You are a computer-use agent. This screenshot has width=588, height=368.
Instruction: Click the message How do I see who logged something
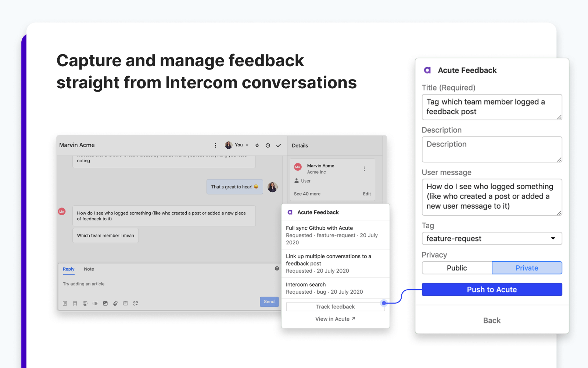coord(164,216)
